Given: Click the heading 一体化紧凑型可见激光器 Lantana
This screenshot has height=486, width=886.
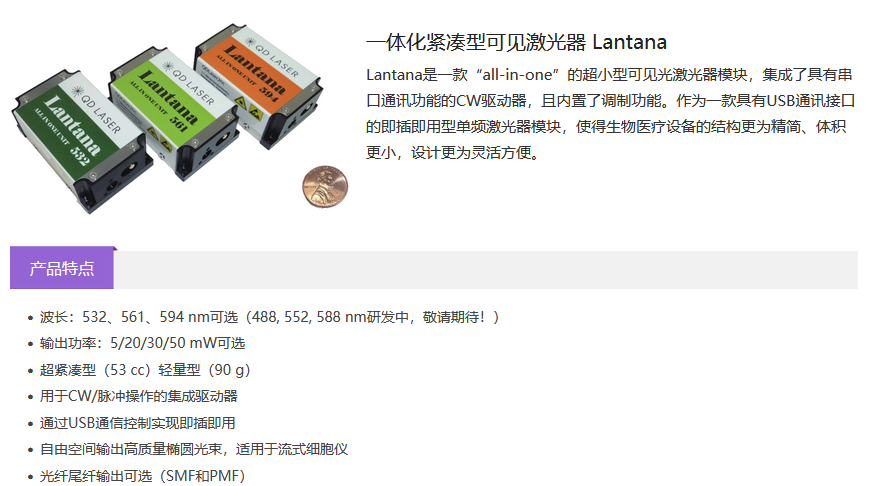Looking at the screenshot, I should pos(516,42).
